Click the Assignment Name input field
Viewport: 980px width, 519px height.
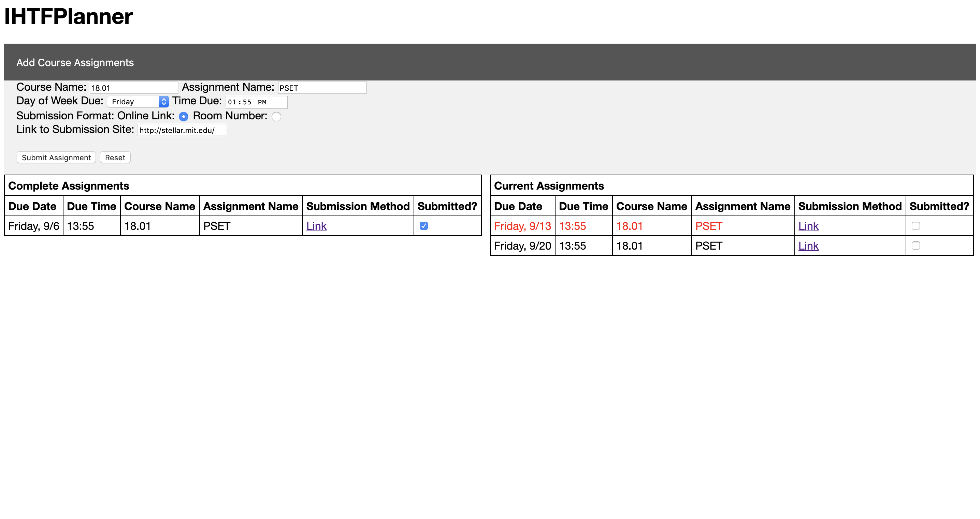point(322,88)
